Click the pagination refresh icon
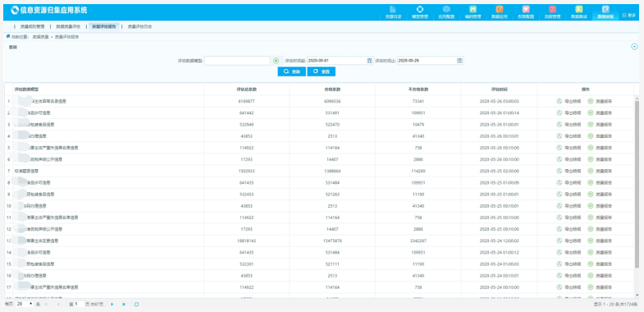The image size is (644, 312). (x=136, y=304)
